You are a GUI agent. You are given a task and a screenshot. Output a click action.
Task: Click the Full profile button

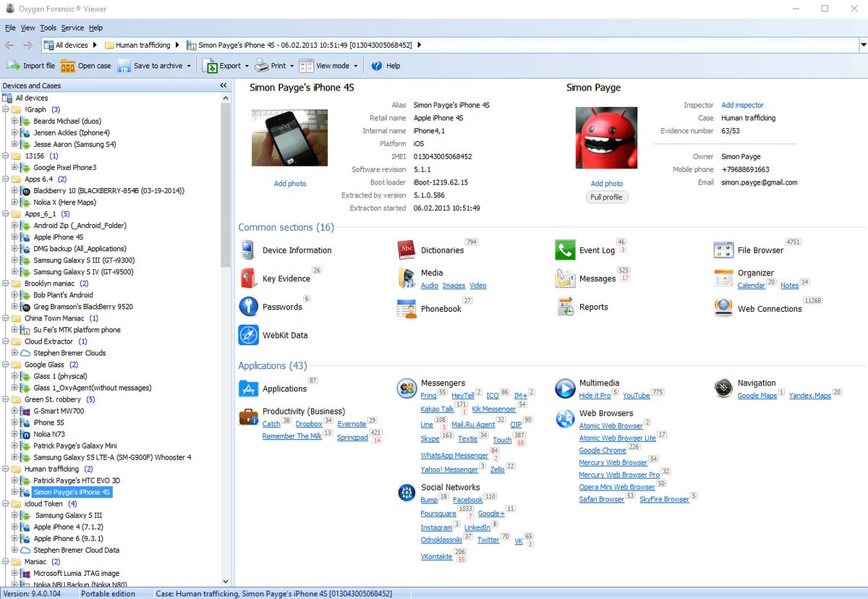coord(606,197)
